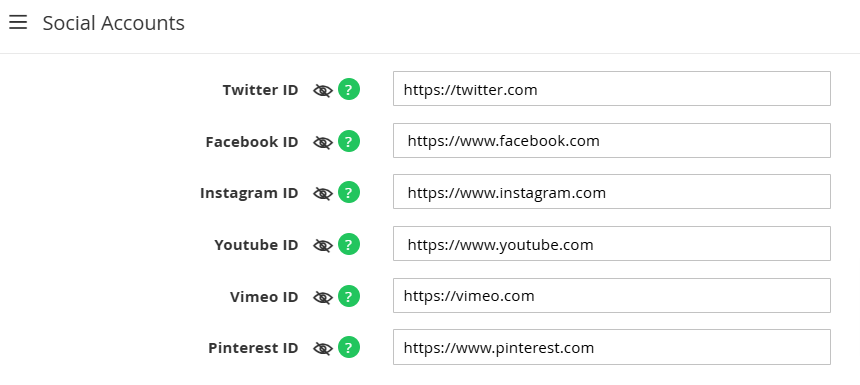Click the Youtube ID URL field

[612, 244]
